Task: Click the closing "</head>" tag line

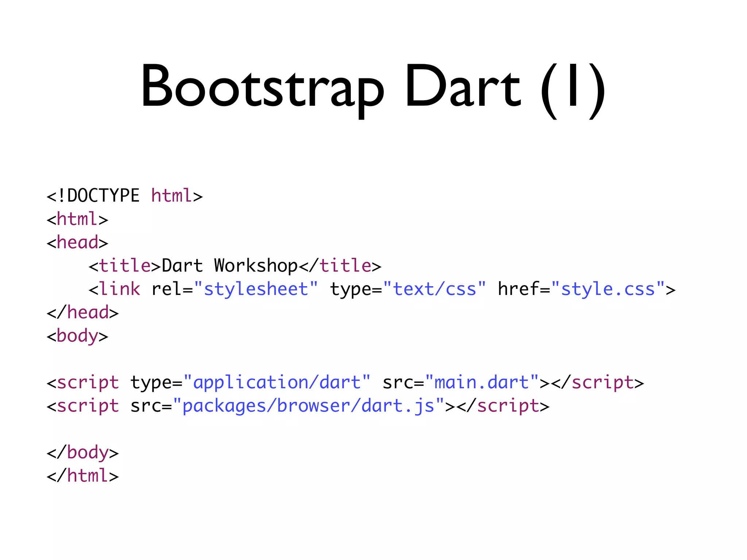Action: 82,312
